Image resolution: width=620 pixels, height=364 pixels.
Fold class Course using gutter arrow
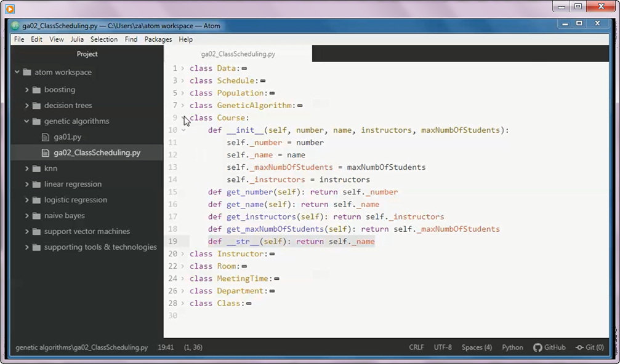(183, 117)
